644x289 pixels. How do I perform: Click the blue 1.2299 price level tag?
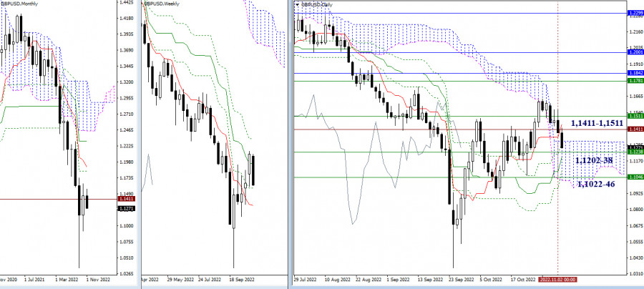[633, 14]
